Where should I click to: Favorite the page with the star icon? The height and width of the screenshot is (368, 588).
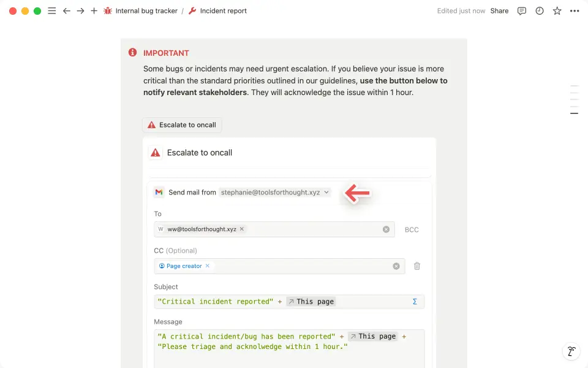557,10
